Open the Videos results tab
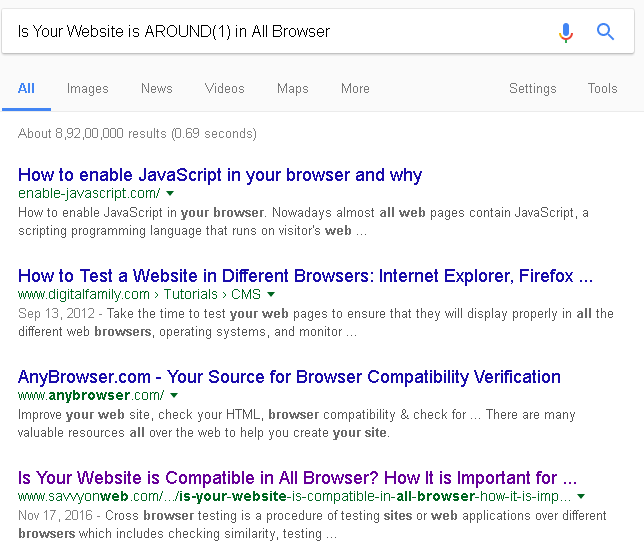The image size is (644, 556). 224,88
